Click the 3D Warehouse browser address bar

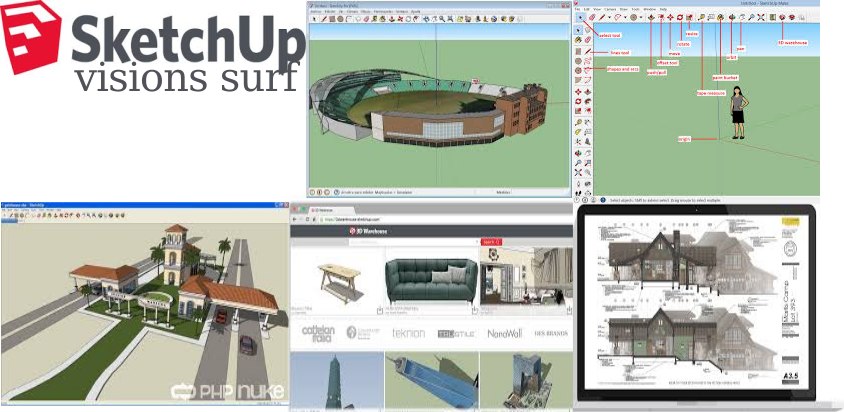tap(446, 219)
